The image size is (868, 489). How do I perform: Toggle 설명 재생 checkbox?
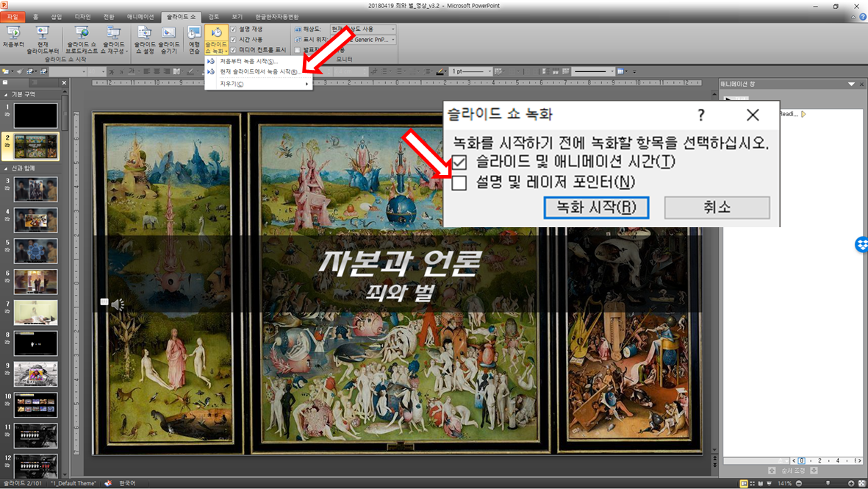233,29
